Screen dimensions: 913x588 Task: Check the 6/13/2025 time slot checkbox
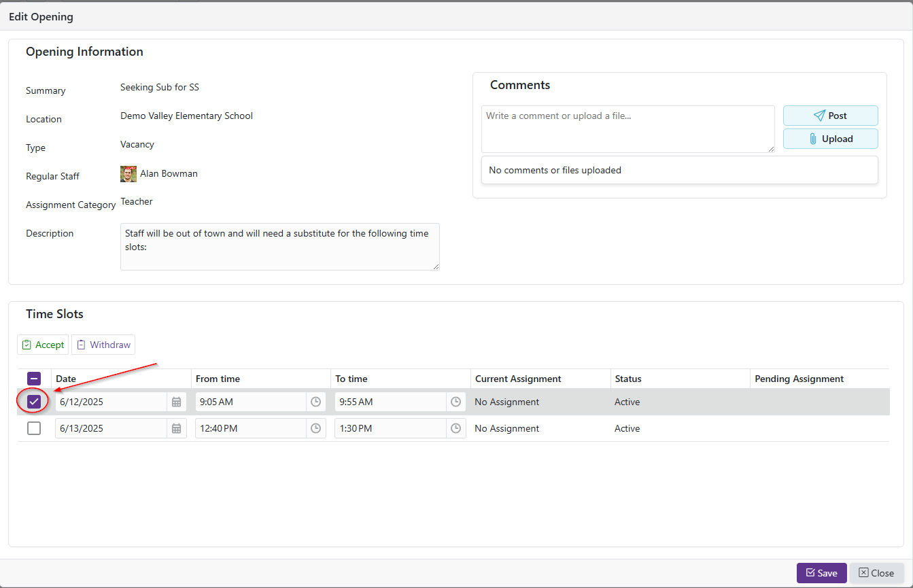(34, 428)
